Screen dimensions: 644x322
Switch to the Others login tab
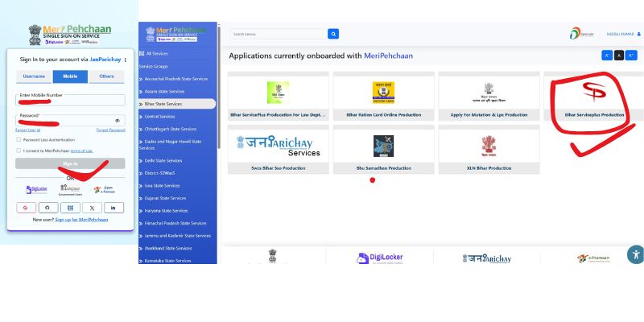coord(106,76)
